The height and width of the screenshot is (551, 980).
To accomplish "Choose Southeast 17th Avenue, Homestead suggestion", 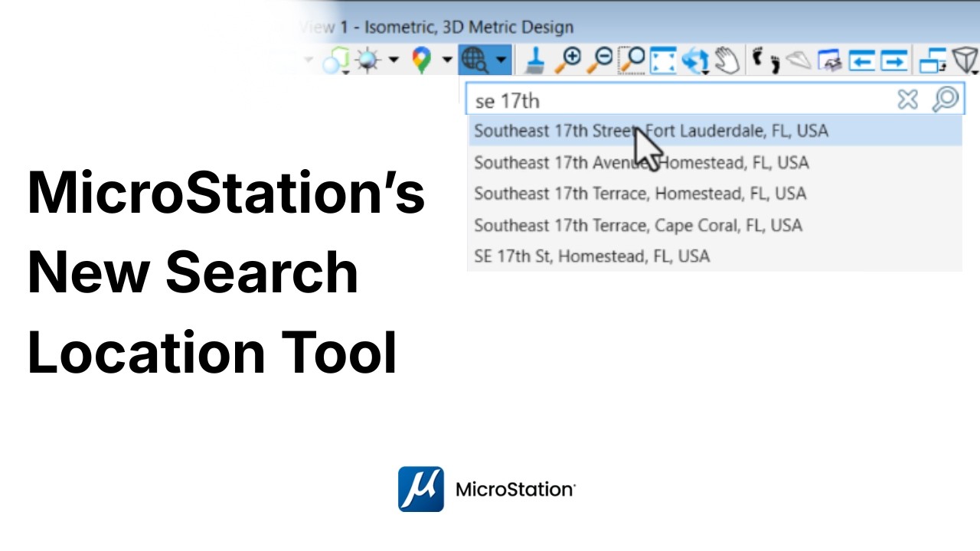I will pyautogui.click(x=714, y=162).
